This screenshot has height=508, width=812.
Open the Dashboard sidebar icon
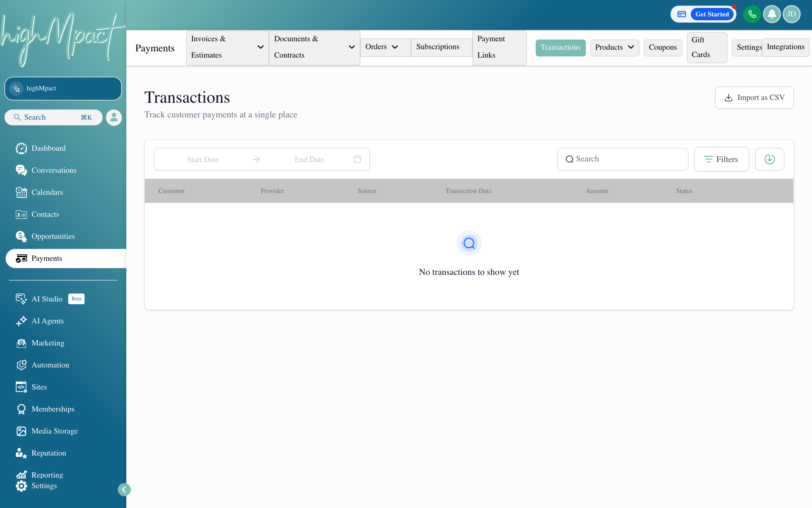coord(21,148)
